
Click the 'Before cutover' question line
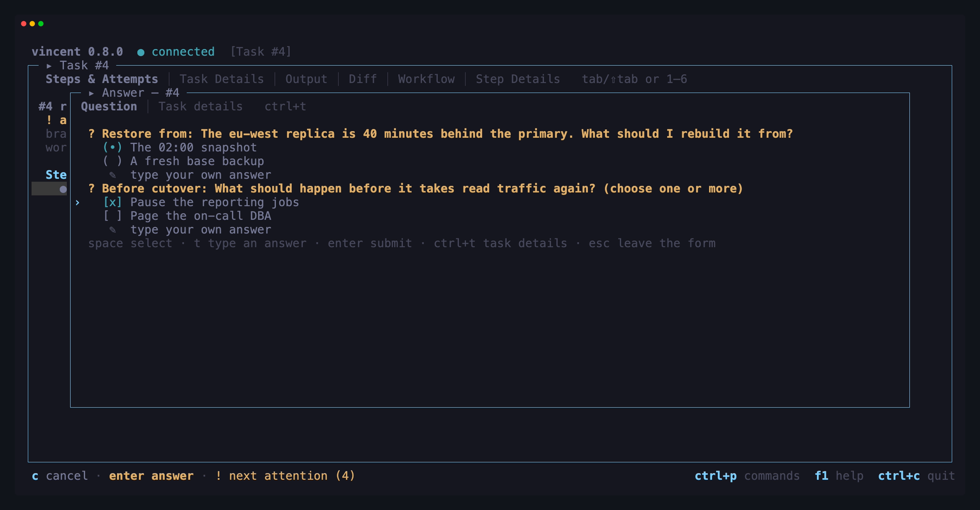tap(416, 188)
